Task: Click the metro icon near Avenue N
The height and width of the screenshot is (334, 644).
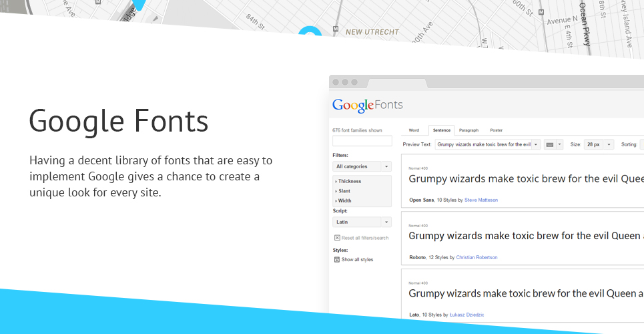Action: coord(541,13)
